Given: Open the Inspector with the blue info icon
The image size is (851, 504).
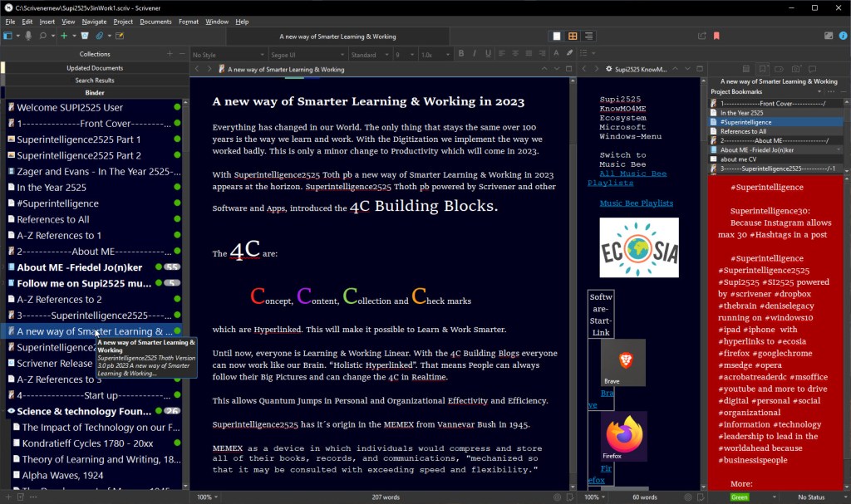Looking at the screenshot, I should [x=843, y=36].
